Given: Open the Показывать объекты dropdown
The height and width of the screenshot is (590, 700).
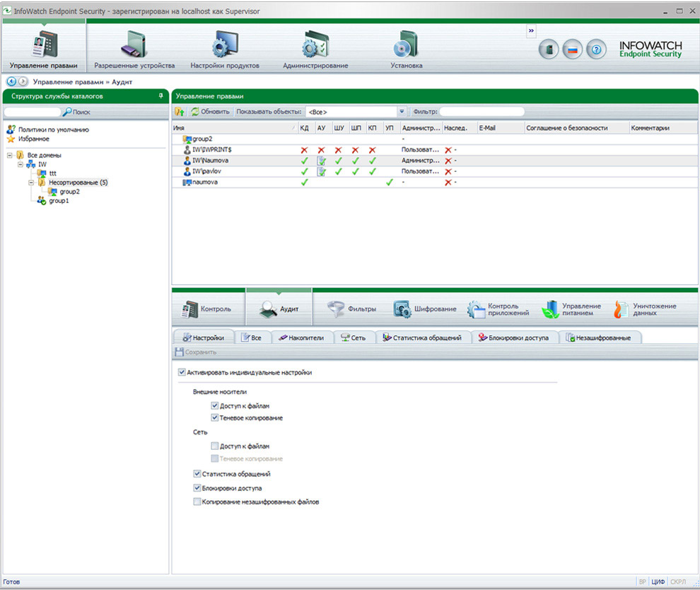Looking at the screenshot, I should [x=402, y=112].
